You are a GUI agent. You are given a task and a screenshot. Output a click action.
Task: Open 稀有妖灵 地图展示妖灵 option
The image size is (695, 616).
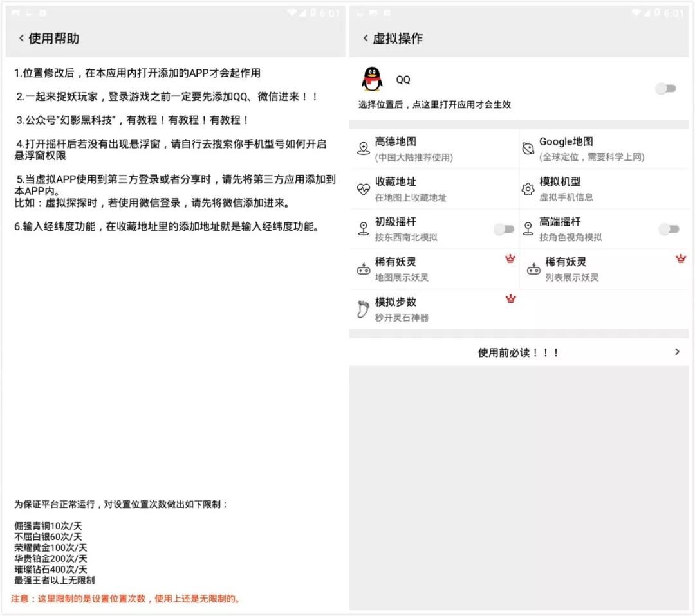(434, 269)
